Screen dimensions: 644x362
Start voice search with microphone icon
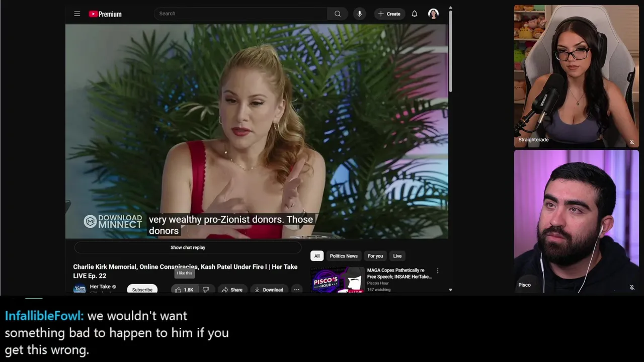click(359, 14)
